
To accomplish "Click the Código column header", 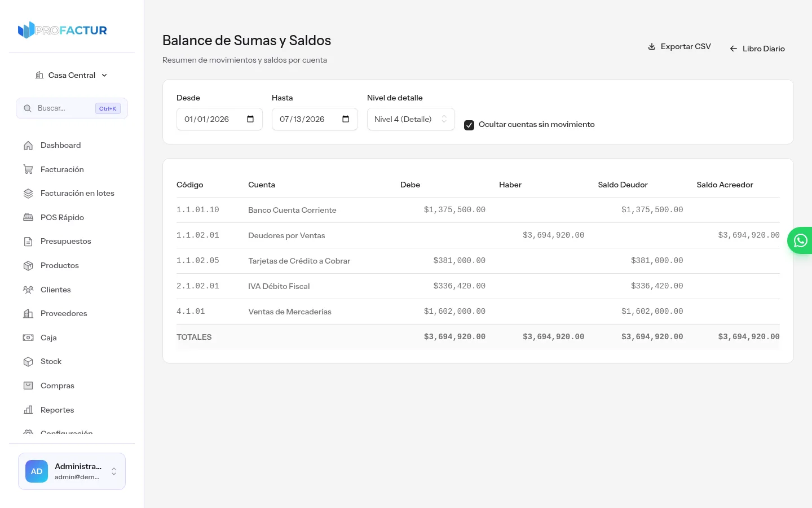I will (x=190, y=185).
